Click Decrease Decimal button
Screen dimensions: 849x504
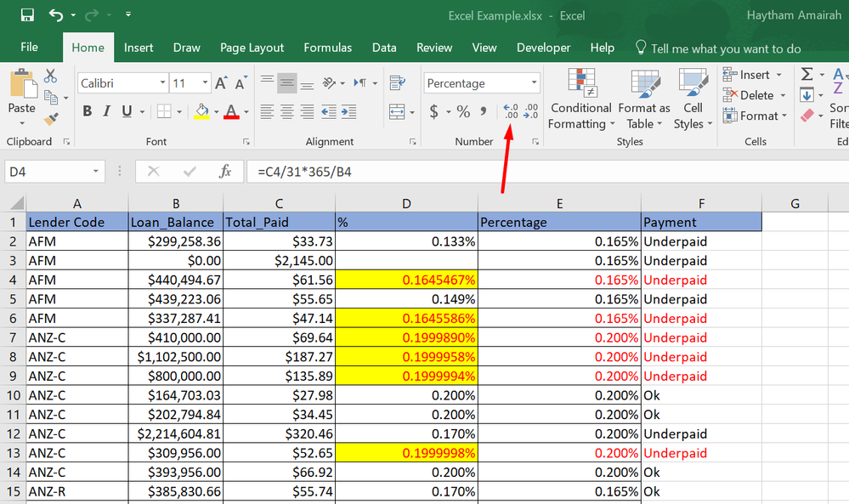coord(530,111)
